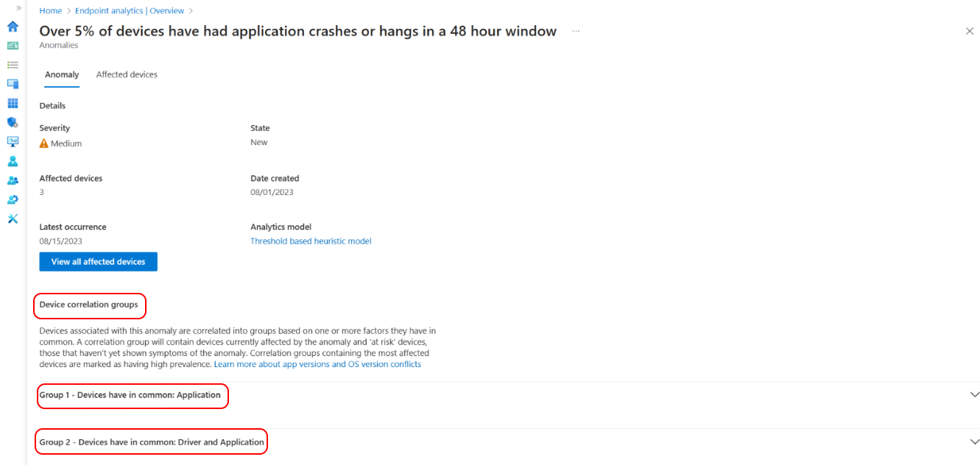Open Apps grid icon in sidebar
Viewport: 980px width, 465px height.
(13, 103)
